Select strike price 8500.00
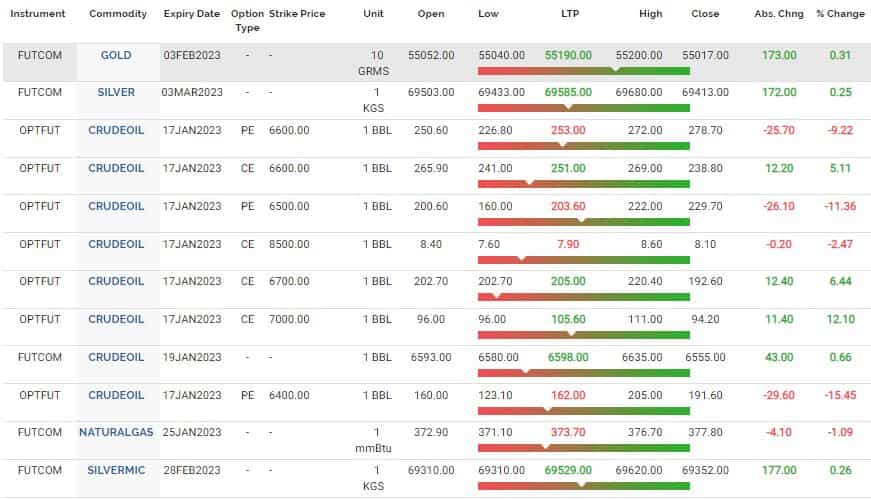The height and width of the screenshot is (500, 871). click(289, 244)
